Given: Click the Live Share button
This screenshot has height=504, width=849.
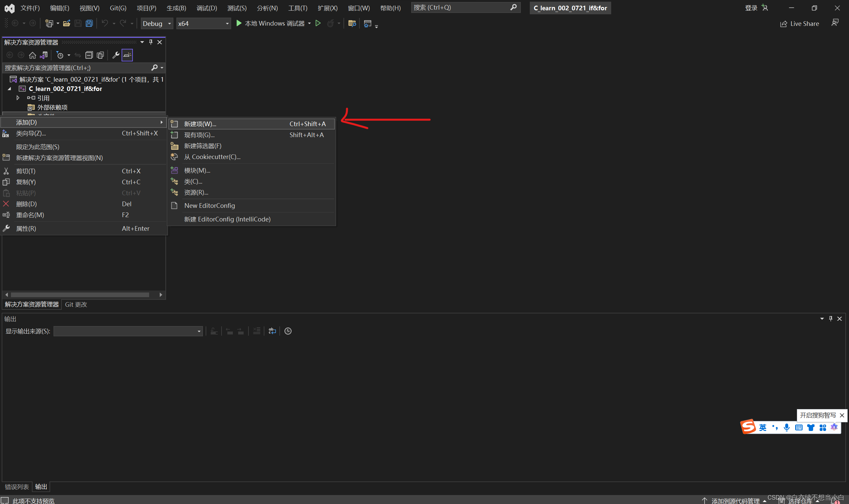Looking at the screenshot, I should coord(800,24).
